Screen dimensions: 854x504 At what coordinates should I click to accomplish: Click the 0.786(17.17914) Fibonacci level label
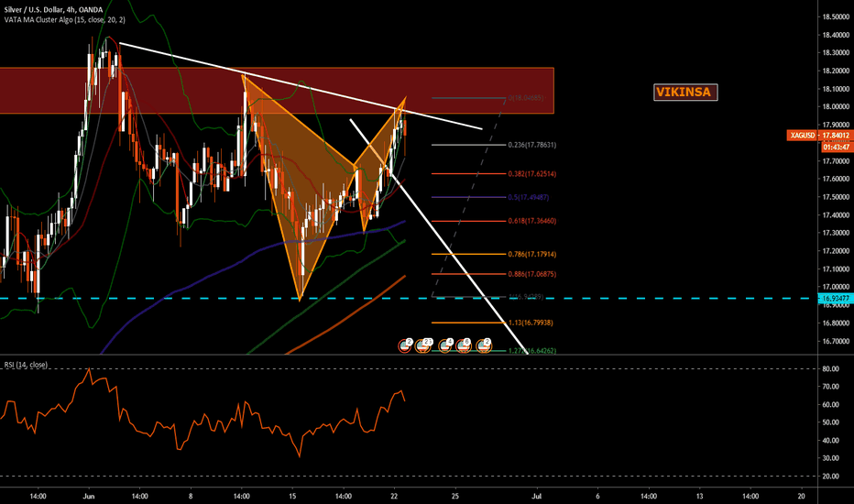click(531, 254)
